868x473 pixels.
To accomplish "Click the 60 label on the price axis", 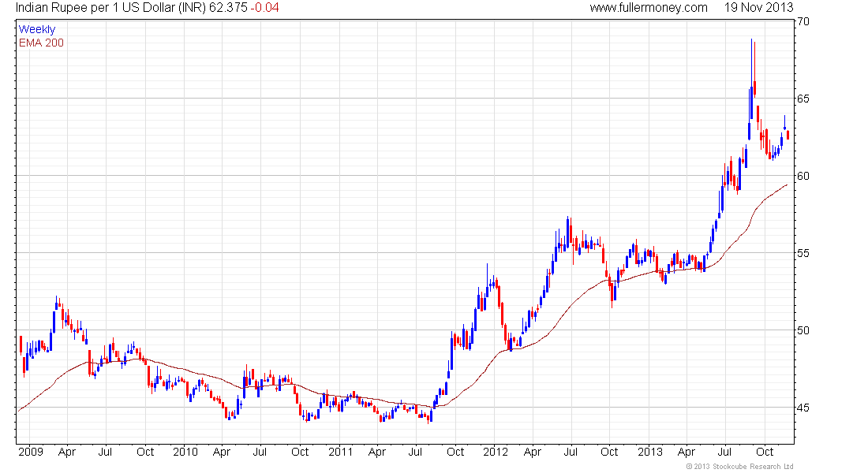I will [803, 176].
